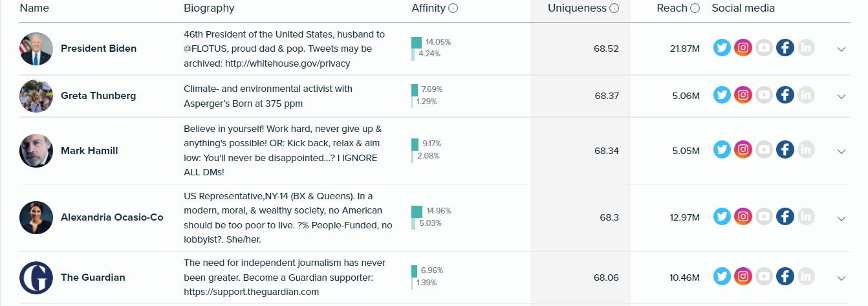Expand the President Biden row
The width and height of the screenshot is (868, 306).
(x=841, y=49)
